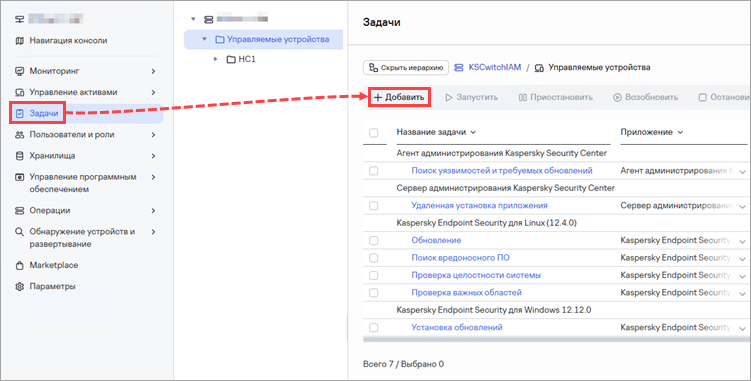Open the KSCwitchIAM breadcrumb link

[495, 67]
